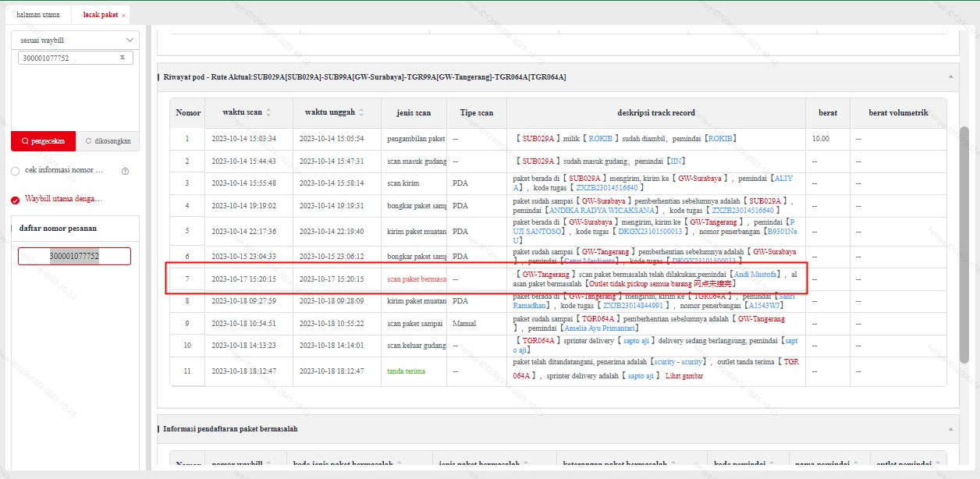Click task code ZXZB23014516640 in row 3
Image resolution: width=980 pixels, height=479 pixels.
607,188
